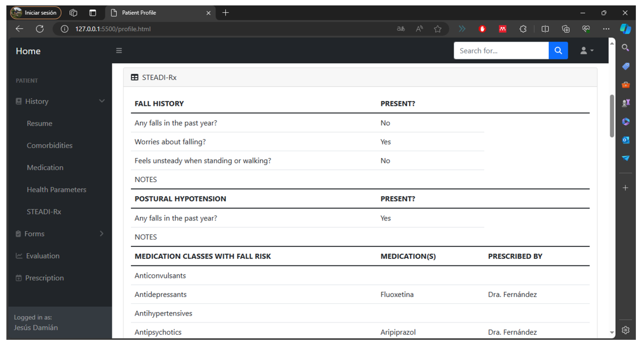Go to Health Parameters page
Viewport: 644px width, 346px height.
pos(57,189)
